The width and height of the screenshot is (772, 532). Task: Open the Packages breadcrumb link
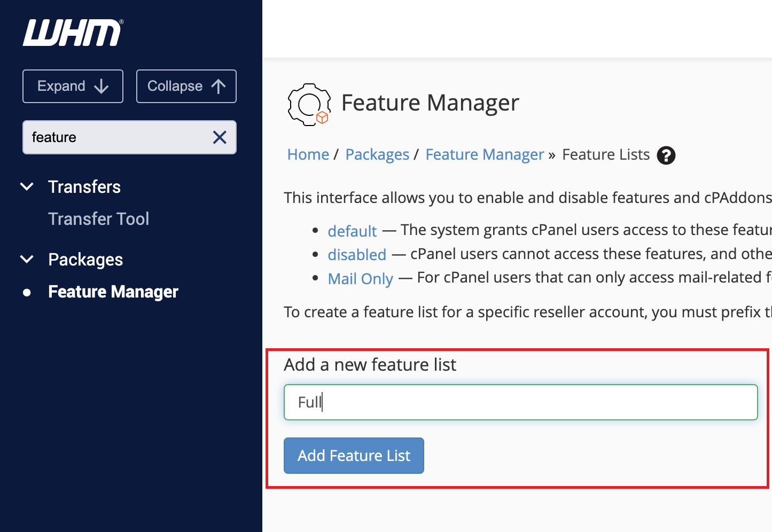377,155
